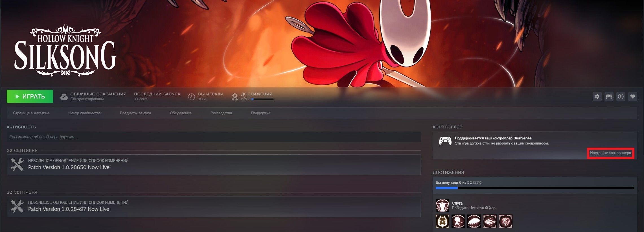Click header achievements progress bar
644x232 pixels.
click(262, 99)
